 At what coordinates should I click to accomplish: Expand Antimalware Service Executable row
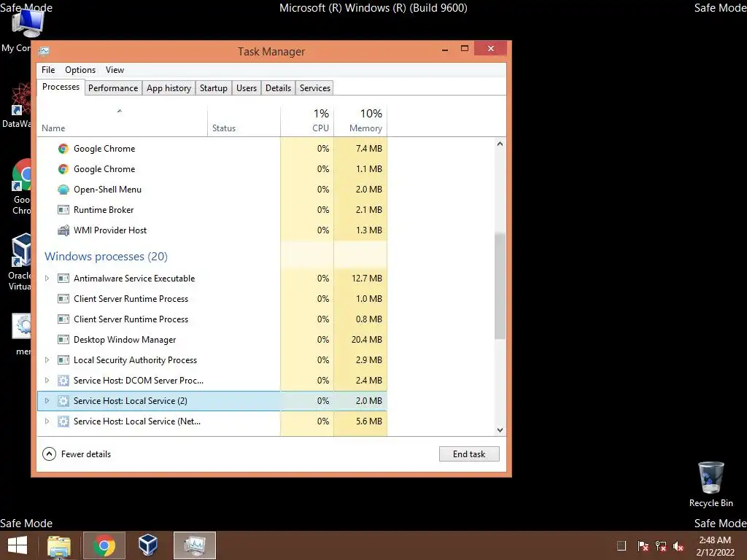point(47,278)
